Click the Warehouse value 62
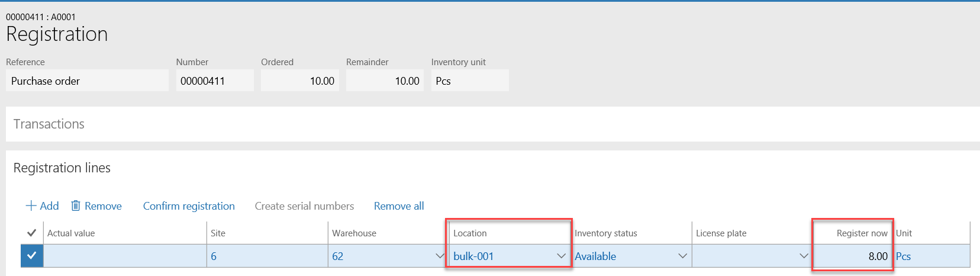Screen dimensions: 980x276 337,256
